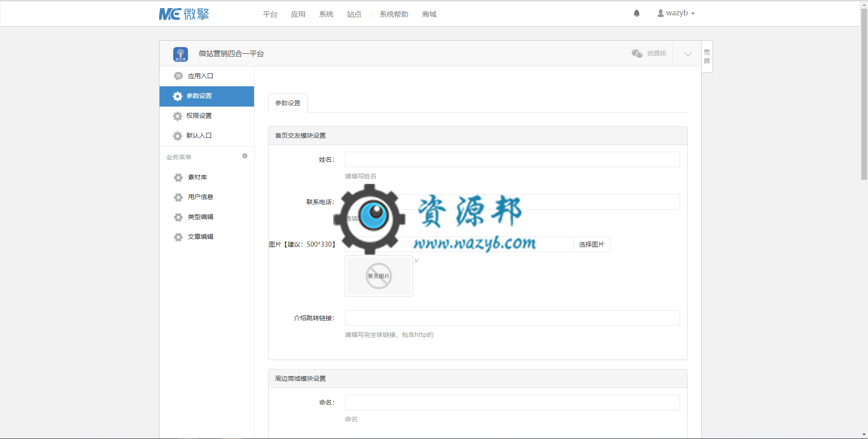Click the MC 微擎 logo
Screen dimensions: 868x439
[184, 14]
